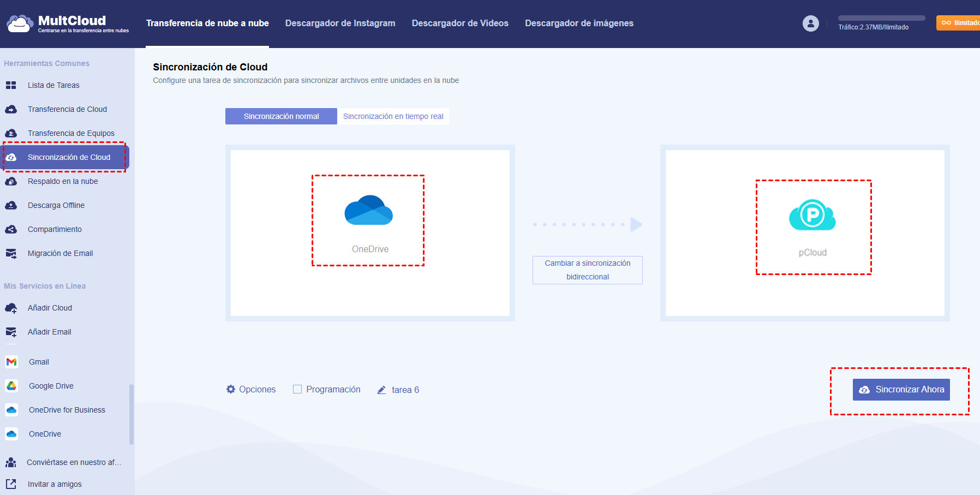
Task: Click the Respaldo en la nube icon
Action: click(11, 181)
